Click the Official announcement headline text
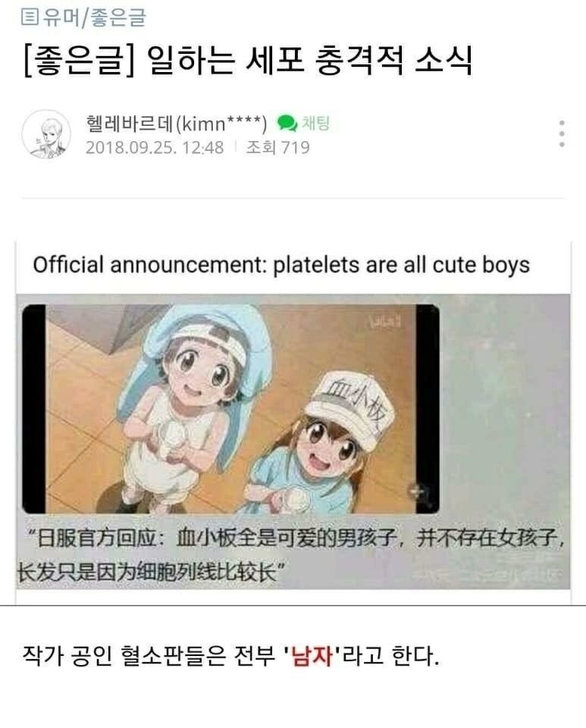The height and width of the screenshot is (728, 586). (281, 265)
